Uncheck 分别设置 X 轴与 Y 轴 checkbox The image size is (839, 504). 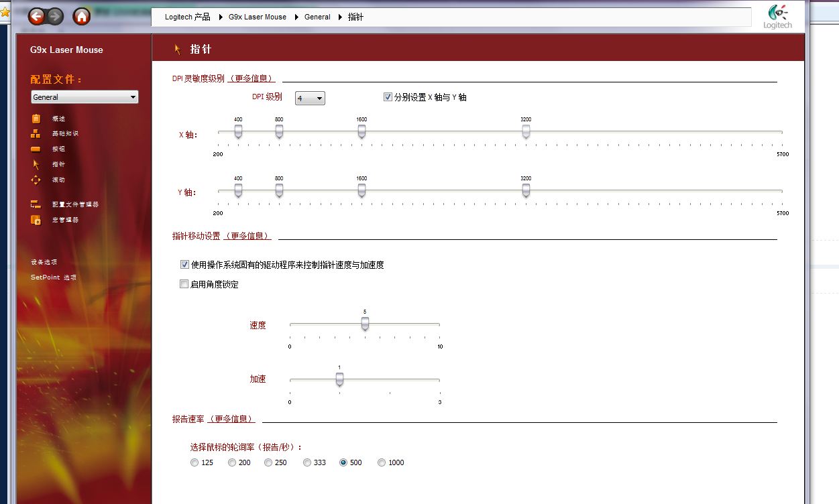(388, 97)
